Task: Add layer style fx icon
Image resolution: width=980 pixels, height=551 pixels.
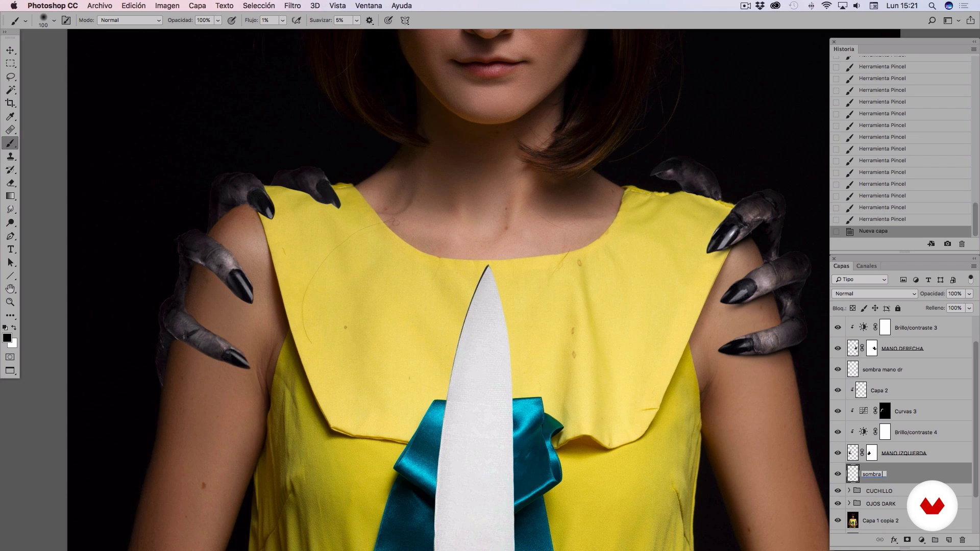Action: [894, 540]
